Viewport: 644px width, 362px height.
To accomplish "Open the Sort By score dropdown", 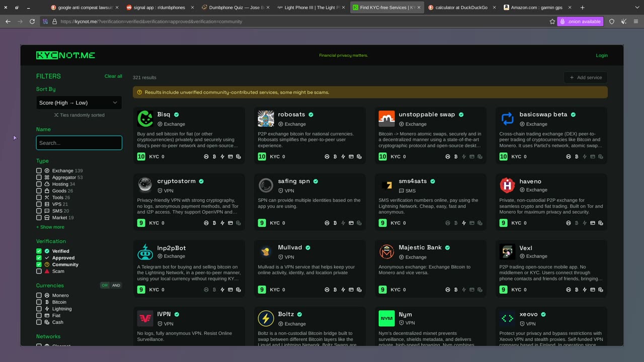I will (79, 103).
